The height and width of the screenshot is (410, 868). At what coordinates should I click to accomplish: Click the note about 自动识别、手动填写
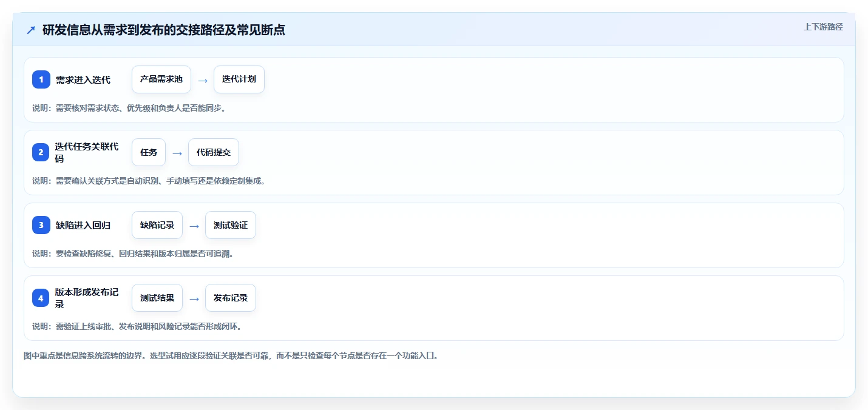pos(149,181)
